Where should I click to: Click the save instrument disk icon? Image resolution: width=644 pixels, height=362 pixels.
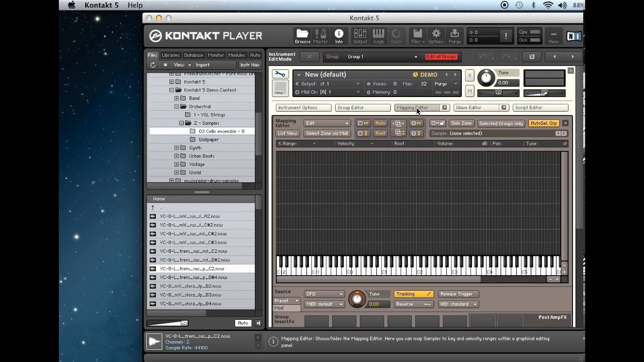532,57
